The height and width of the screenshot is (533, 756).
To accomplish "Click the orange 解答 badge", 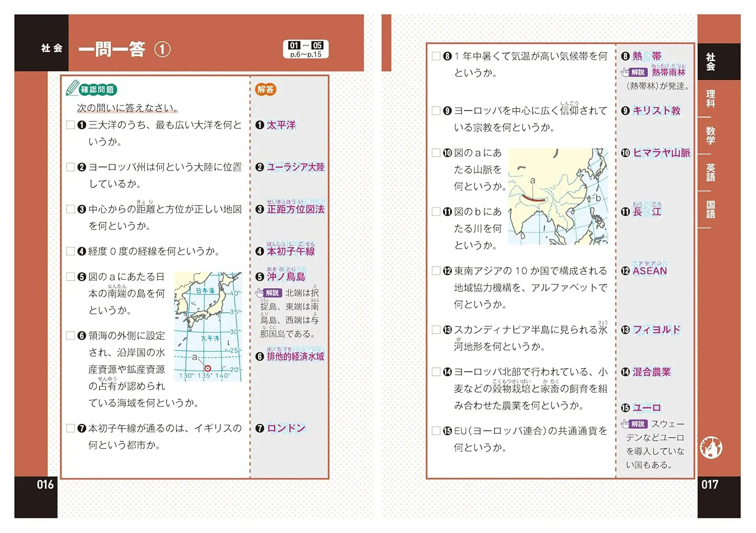I will 266,89.
